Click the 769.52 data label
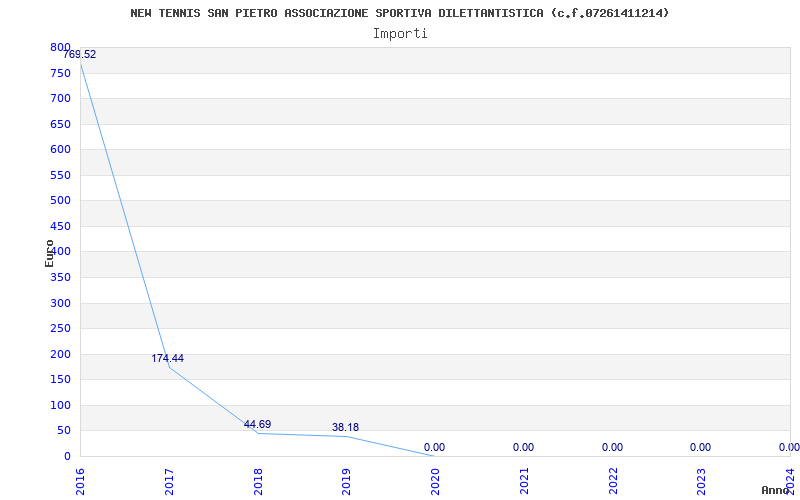The height and width of the screenshot is (500, 800). tap(80, 55)
